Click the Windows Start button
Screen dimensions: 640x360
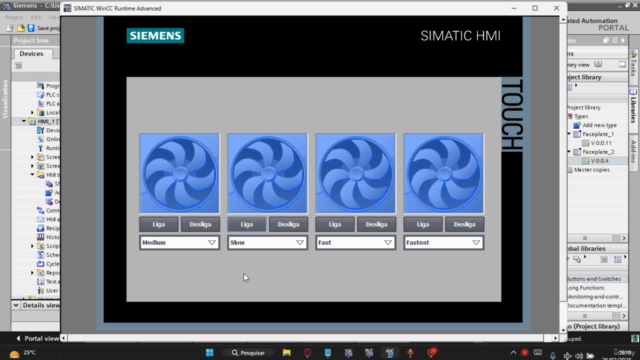(x=210, y=353)
